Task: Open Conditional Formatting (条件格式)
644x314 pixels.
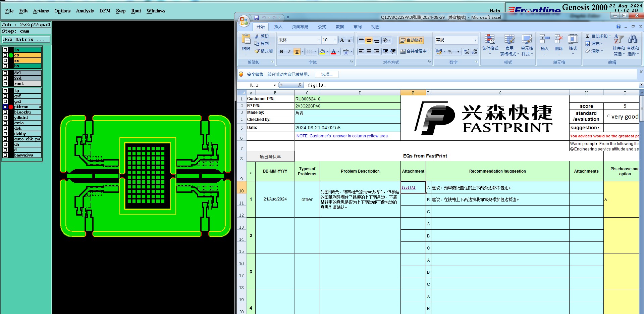Action: [490, 45]
